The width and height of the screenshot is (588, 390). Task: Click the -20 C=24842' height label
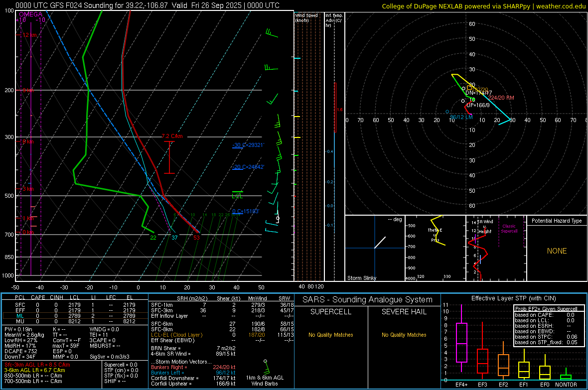coord(248,167)
